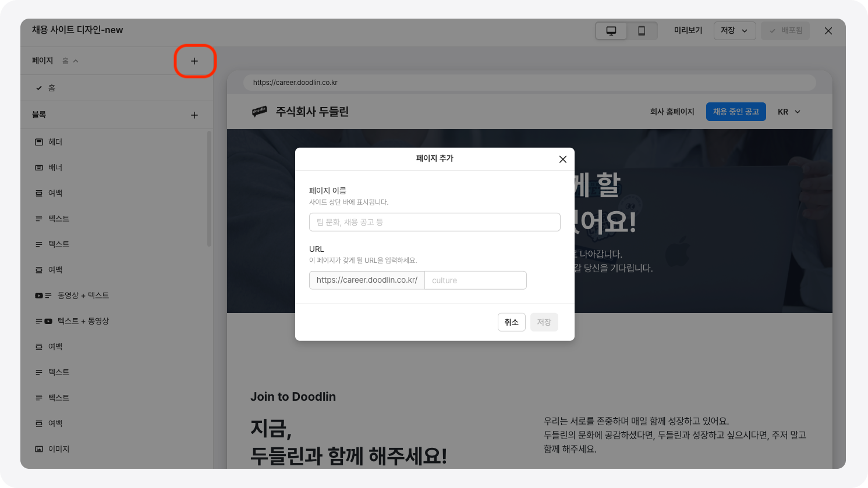Collapse the 홈 page list chevron
This screenshot has height=488, width=868.
pyautogui.click(x=76, y=60)
